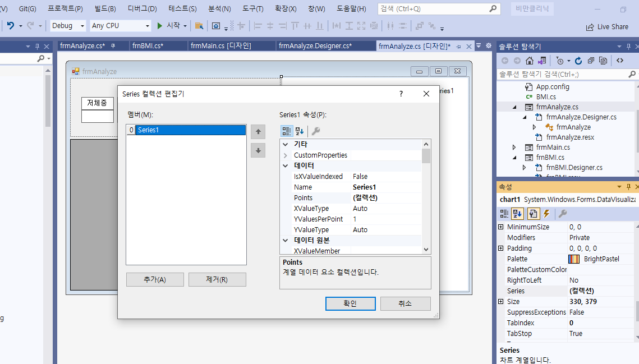Click the Find in Files toolbar icon
The height and width of the screenshot is (364, 639).
tap(199, 26)
